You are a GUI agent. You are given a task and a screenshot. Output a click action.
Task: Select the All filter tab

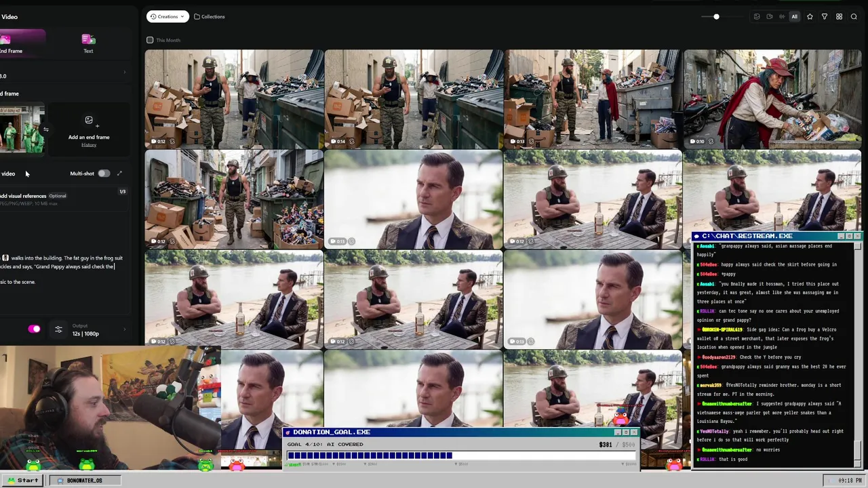click(795, 16)
